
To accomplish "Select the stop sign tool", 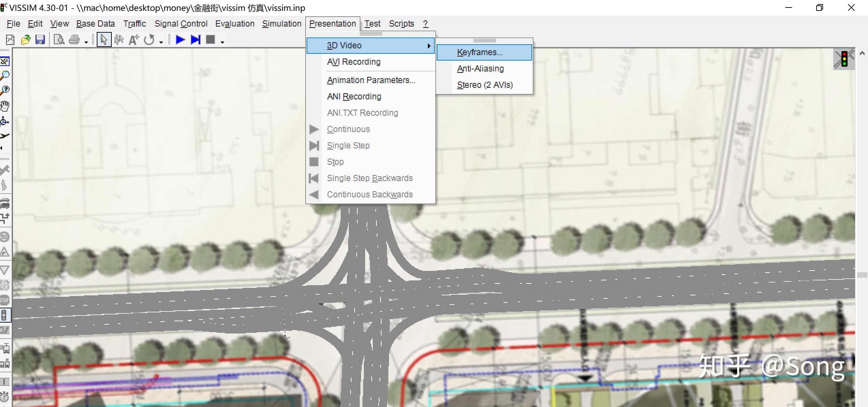I will 5,300.
